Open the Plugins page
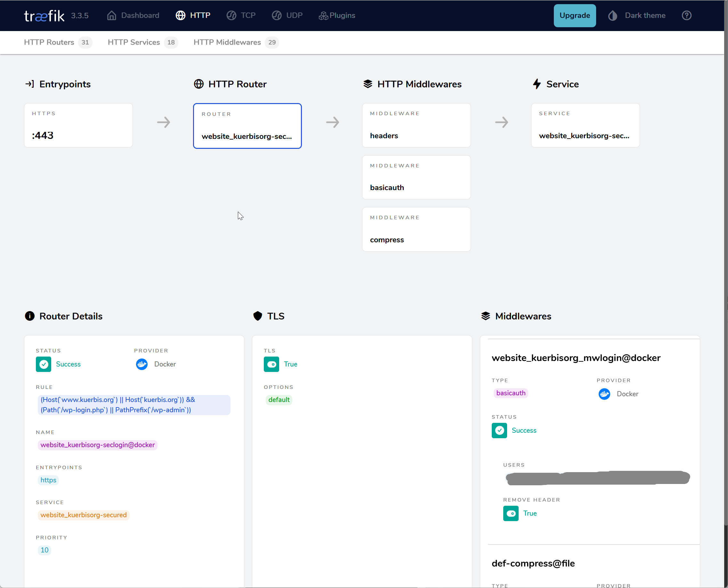Image resolution: width=728 pixels, height=588 pixels. pyautogui.click(x=337, y=16)
